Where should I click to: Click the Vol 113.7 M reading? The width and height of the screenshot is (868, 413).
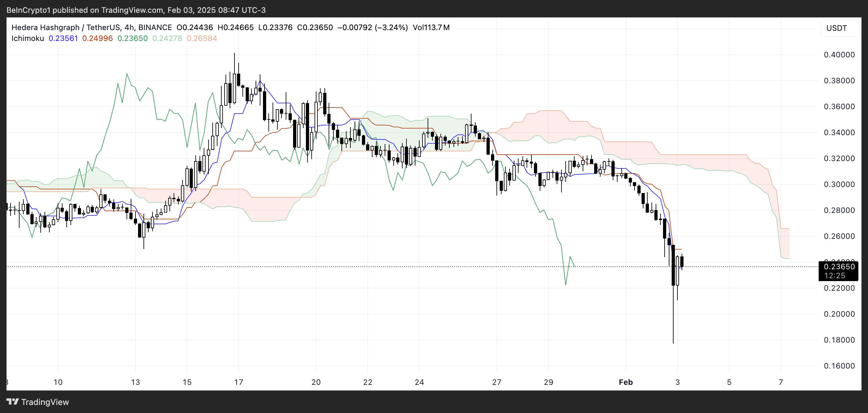click(x=431, y=27)
